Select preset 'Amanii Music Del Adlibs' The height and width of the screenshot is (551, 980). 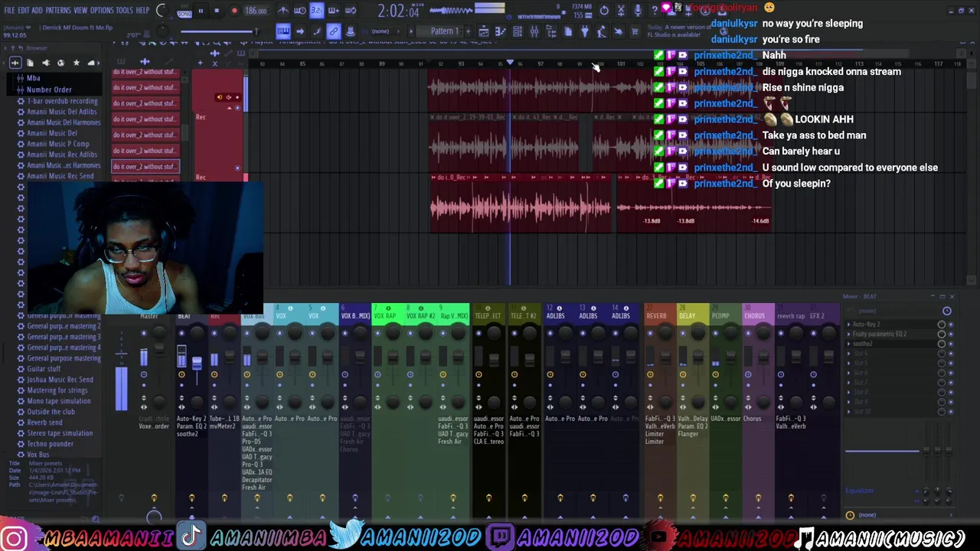coord(62,112)
